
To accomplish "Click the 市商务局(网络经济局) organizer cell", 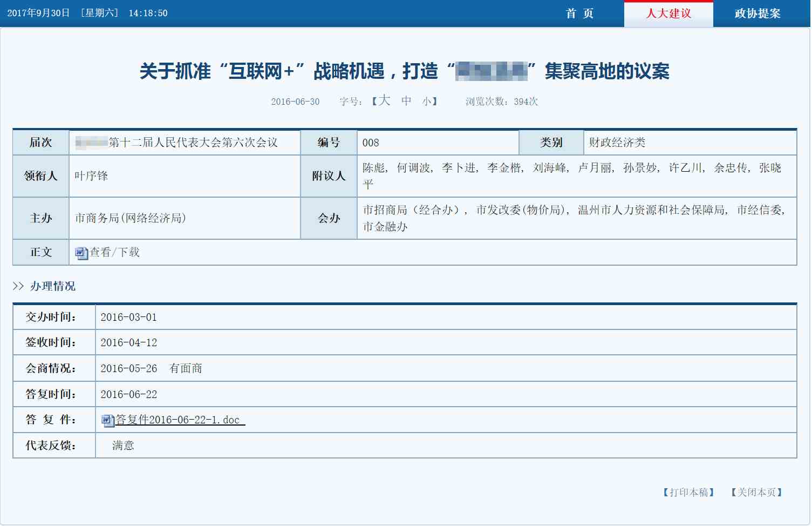I will [x=130, y=218].
